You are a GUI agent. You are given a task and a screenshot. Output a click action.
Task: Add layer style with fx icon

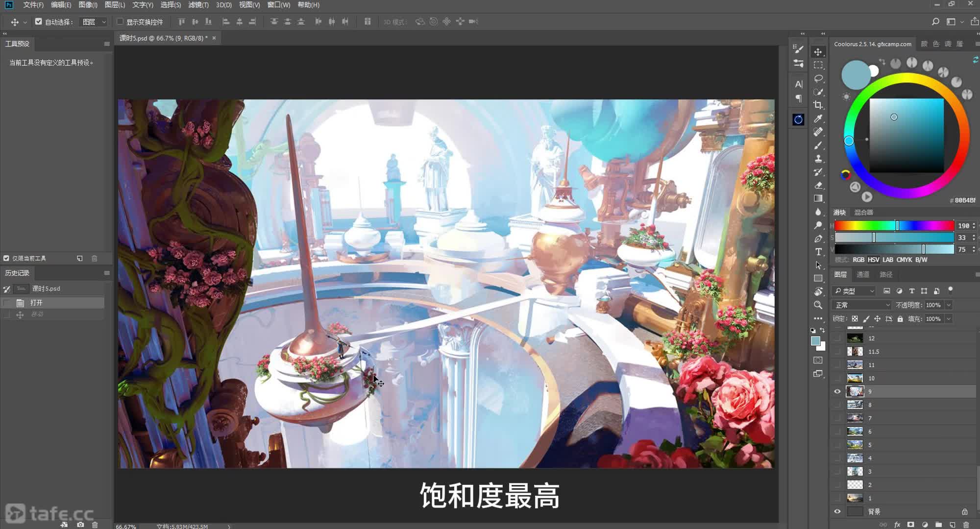[x=897, y=525]
